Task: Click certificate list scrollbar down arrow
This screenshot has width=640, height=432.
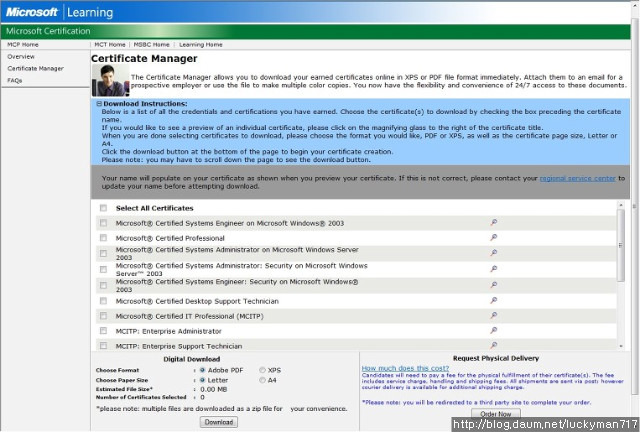Action: click(x=621, y=346)
